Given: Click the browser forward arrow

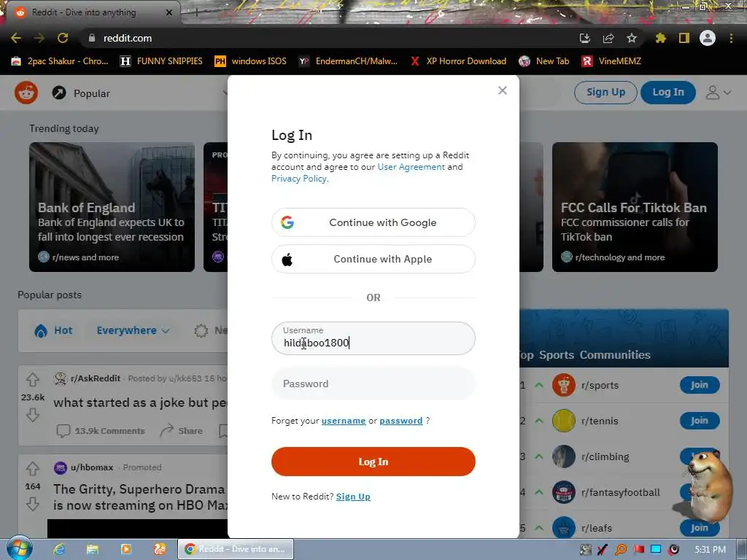Looking at the screenshot, I should pyautogui.click(x=39, y=38).
